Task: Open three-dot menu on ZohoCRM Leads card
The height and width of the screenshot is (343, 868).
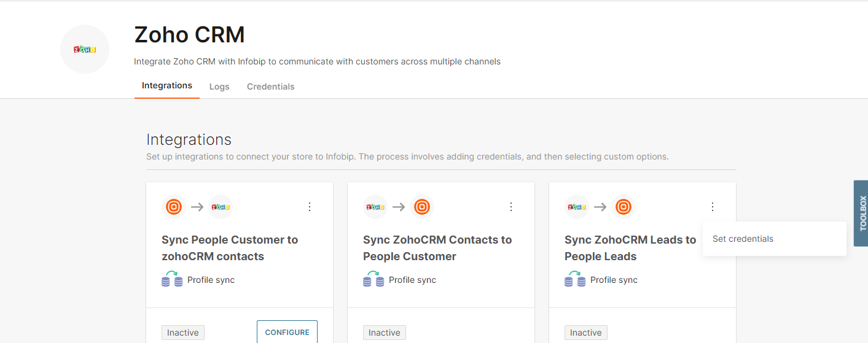Action: (713, 207)
